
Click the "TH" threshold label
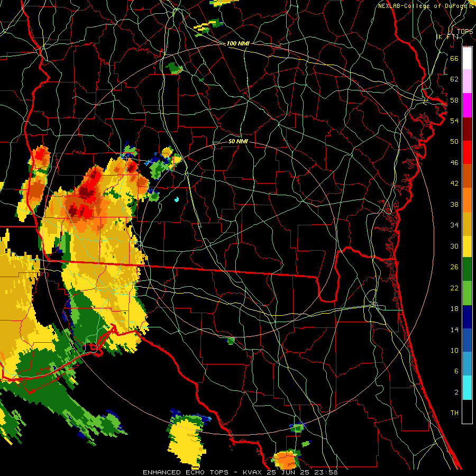point(454,413)
